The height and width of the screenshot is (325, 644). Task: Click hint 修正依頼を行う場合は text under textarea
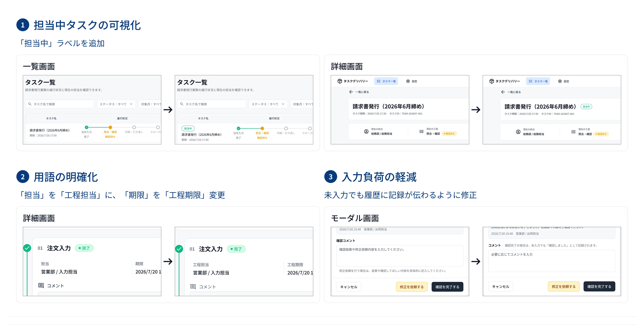(393, 271)
